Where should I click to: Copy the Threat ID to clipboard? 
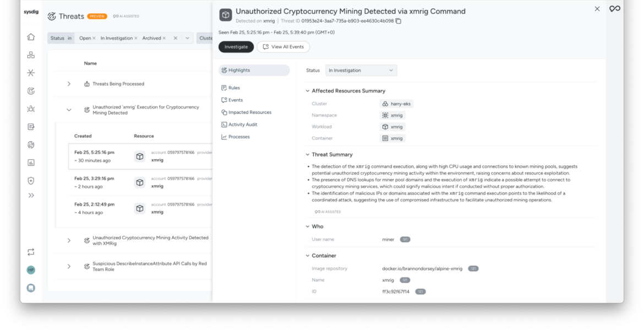point(399,21)
